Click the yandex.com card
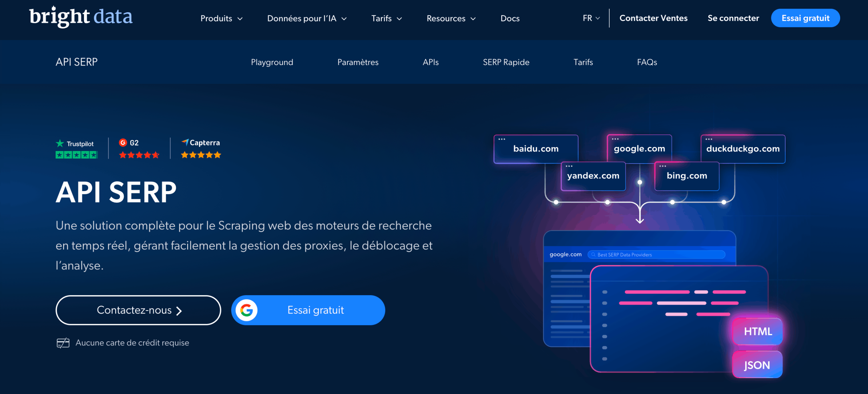This screenshot has width=868, height=394. [593, 176]
